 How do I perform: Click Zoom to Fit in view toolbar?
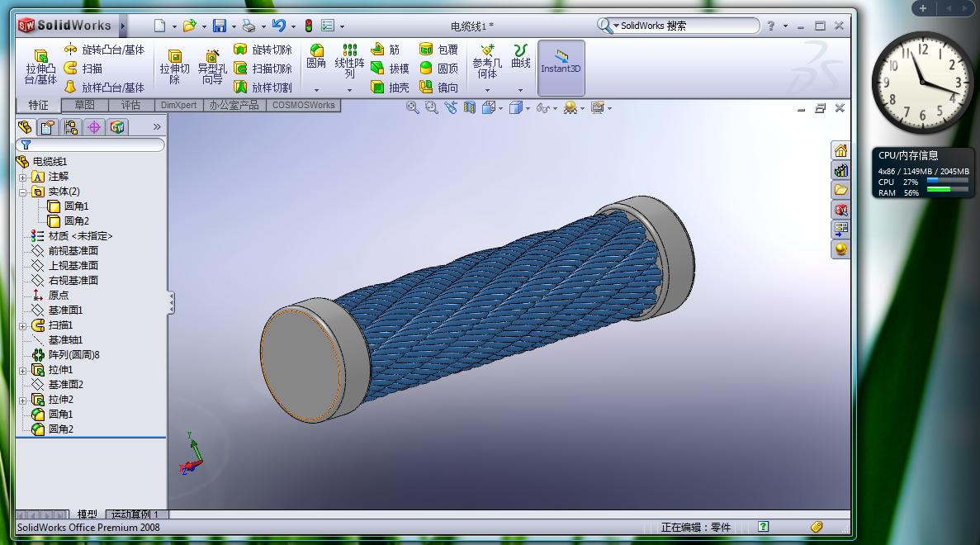pyautogui.click(x=413, y=107)
